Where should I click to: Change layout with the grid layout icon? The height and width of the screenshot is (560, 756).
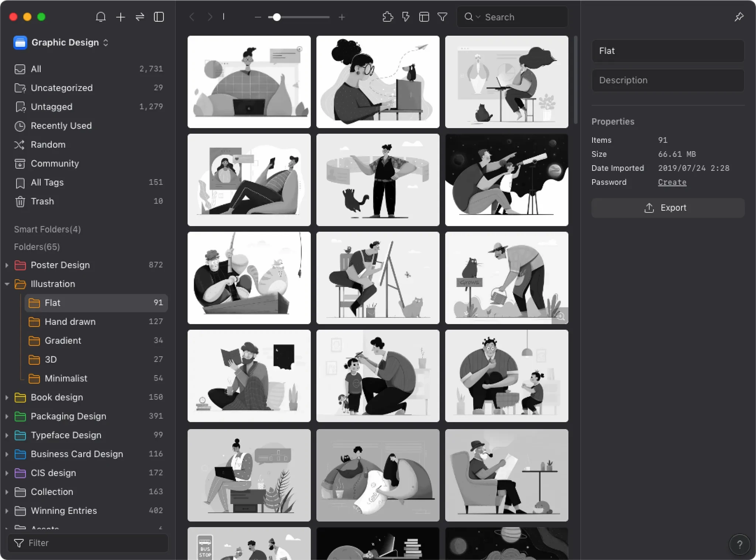pyautogui.click(x=424, y=17)
